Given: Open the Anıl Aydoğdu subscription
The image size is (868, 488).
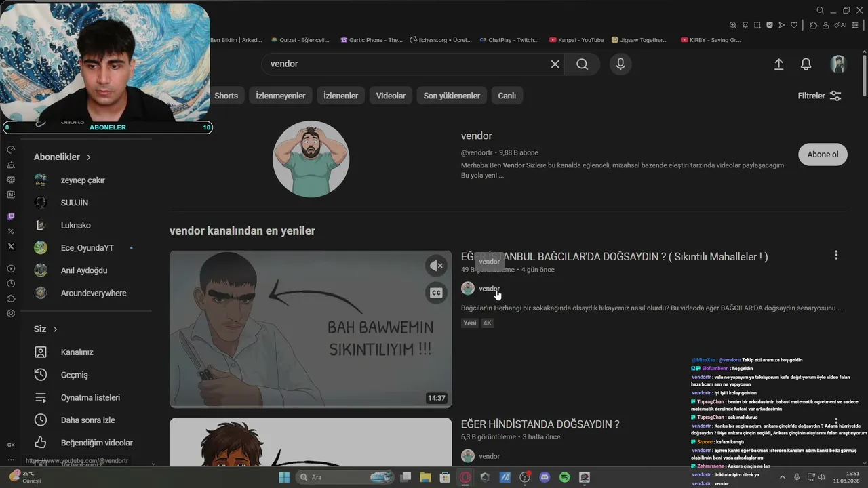Looking at the screenshot, I should click(85, 270).
